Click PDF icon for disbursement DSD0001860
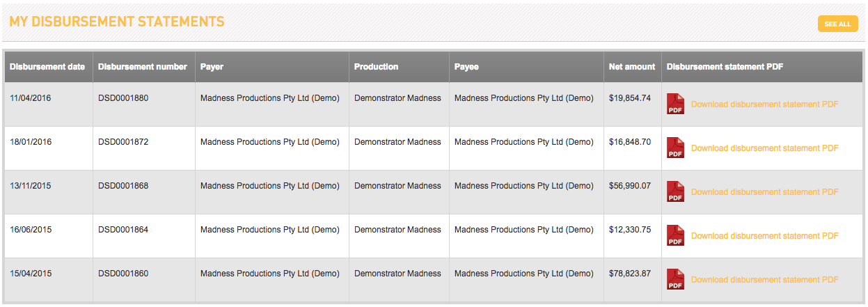Viewport: 868px width, 307px height. (675, 280)
